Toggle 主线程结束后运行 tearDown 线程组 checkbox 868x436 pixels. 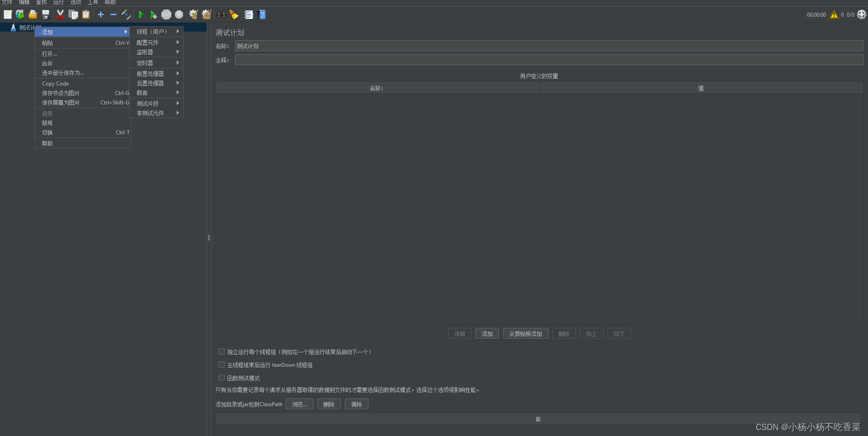pyautogui.click(x=222, y=365)
